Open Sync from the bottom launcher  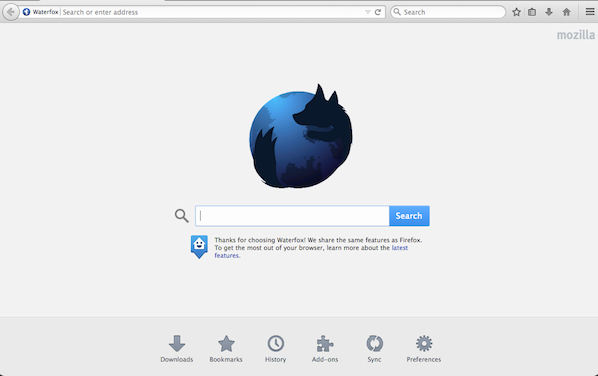tap(374, 349)
